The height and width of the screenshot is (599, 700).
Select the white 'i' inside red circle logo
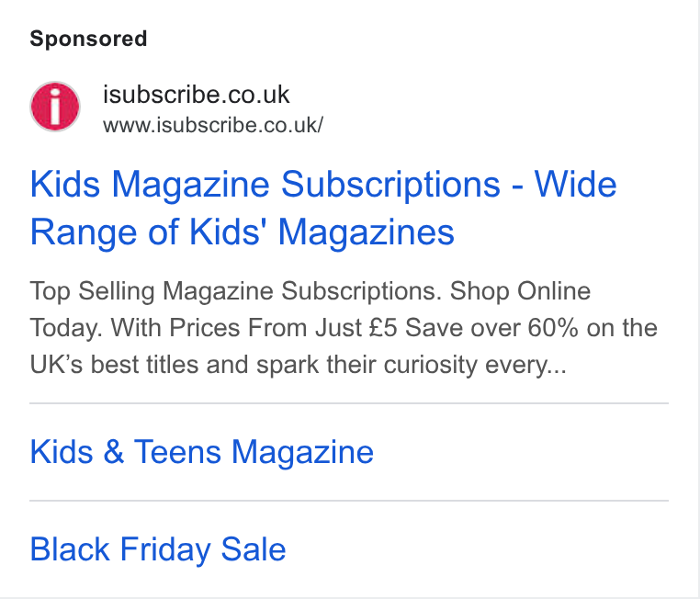tap(55, 107)
